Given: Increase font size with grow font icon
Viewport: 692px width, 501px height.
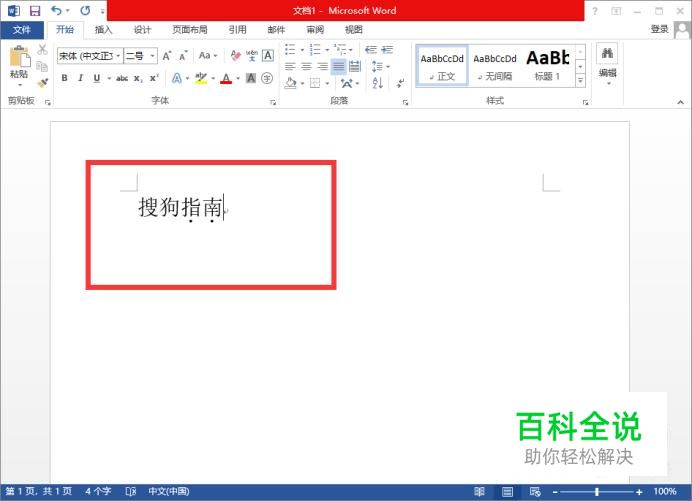Looking at the screenshot, I should 167,56.
